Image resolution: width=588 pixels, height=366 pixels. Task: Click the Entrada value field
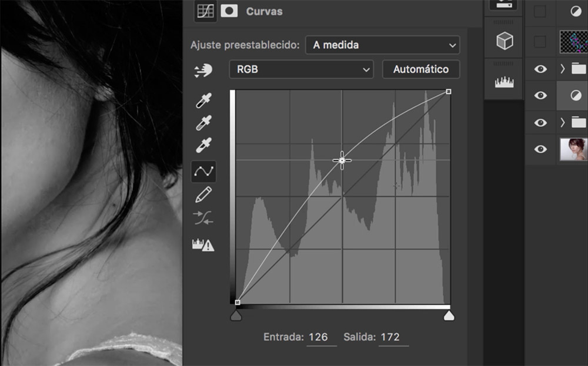[322, 337]
